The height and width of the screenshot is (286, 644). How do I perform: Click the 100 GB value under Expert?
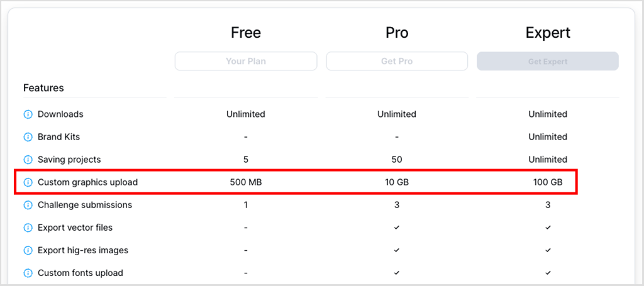[548, 182]
